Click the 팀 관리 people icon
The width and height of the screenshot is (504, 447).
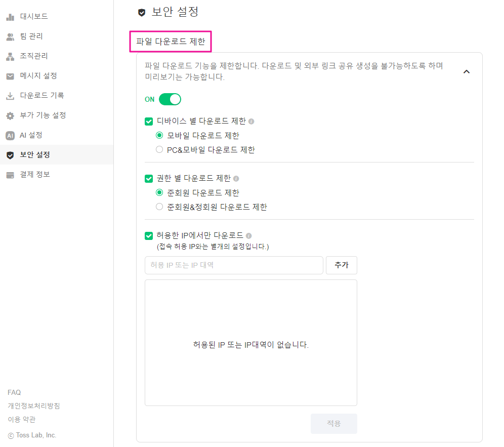[x=10, y=36]
